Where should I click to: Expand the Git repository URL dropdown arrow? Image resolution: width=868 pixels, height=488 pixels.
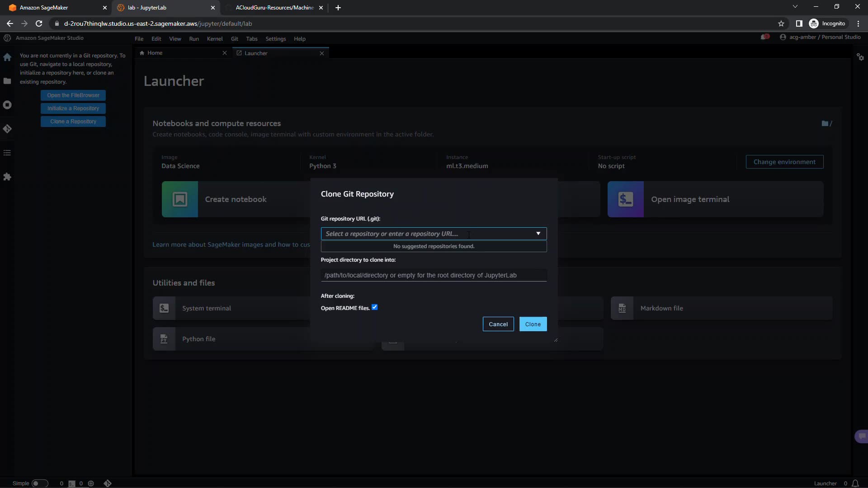point(538,234)
